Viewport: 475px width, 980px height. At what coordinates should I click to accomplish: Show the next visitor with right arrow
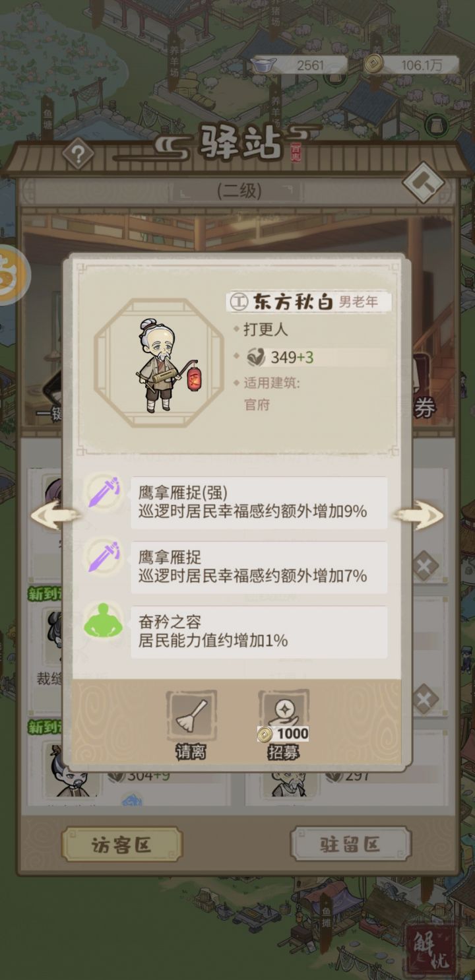(x=420, y=515)
